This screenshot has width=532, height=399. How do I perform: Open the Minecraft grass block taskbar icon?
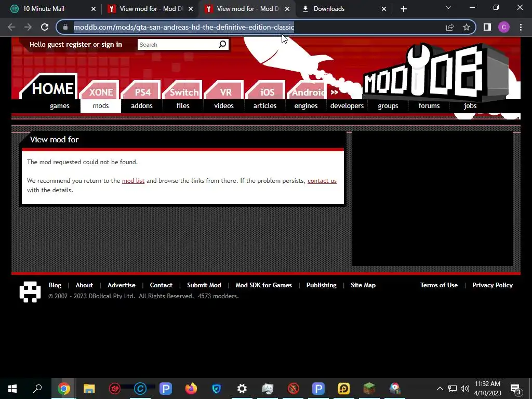point(369,389)
